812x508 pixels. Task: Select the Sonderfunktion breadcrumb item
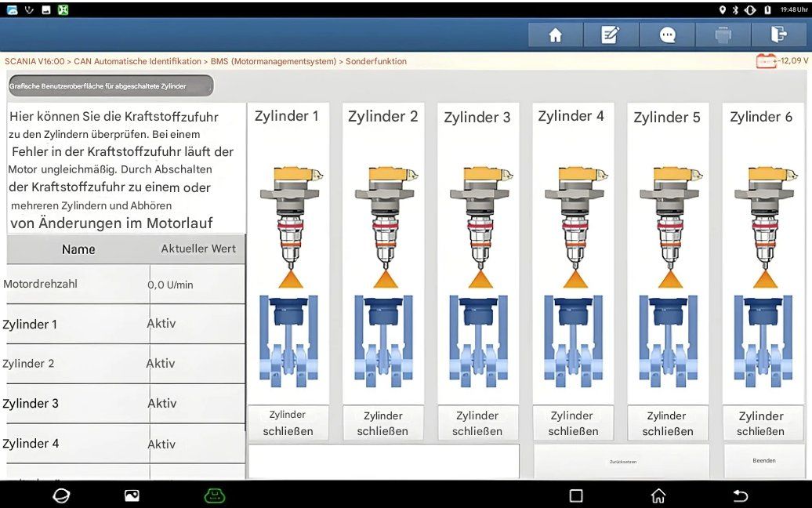click(x=376, y=61)
